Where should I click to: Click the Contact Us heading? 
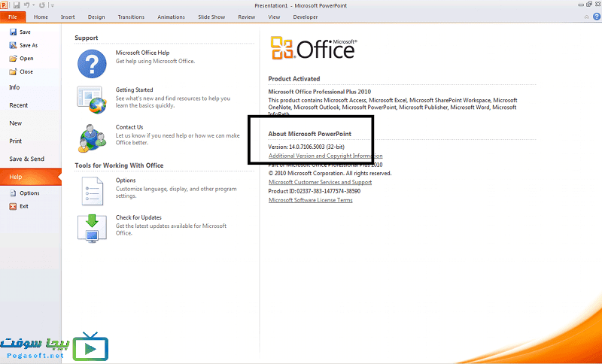click(x=129, y=127)
